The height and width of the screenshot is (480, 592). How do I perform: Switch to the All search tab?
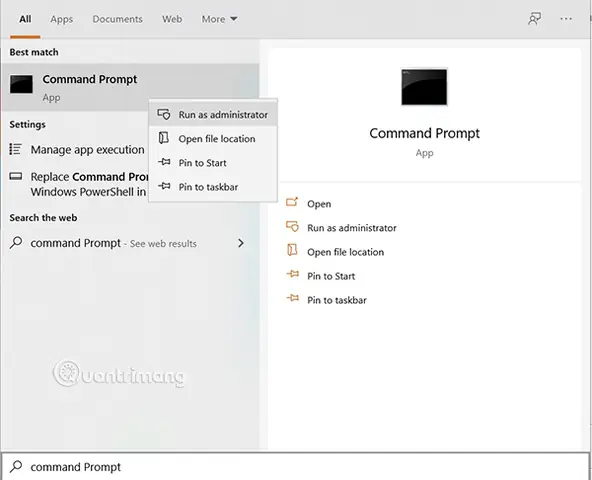click(x=25, y=19)
